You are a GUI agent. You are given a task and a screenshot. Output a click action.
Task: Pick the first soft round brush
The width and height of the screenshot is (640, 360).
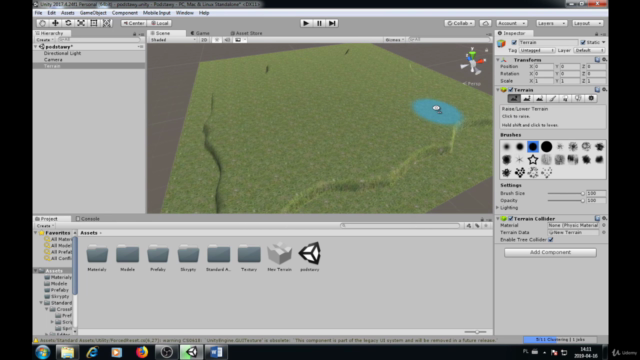tap(507, 147)
